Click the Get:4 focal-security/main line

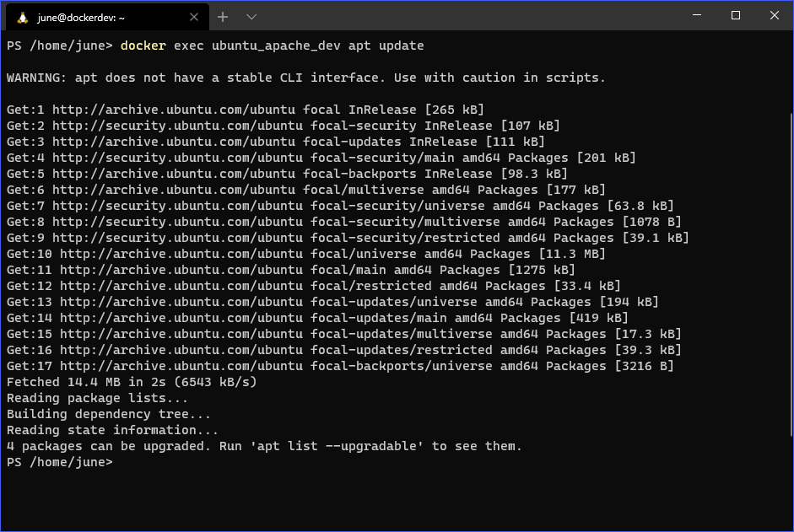pos(321,158)
